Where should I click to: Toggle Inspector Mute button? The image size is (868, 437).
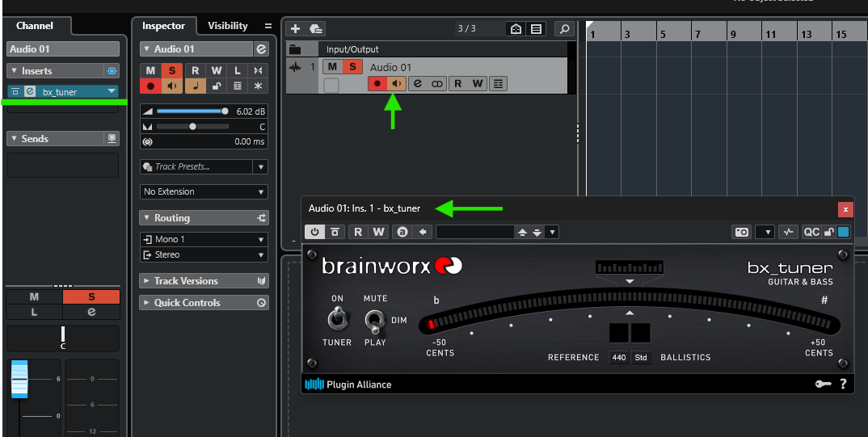coord(150,70)
